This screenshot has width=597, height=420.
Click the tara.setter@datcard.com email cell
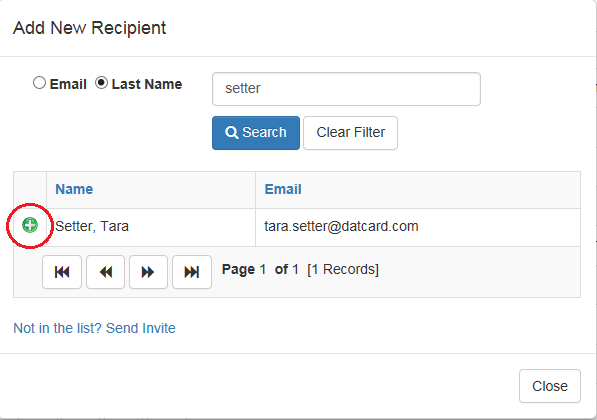tap(418, 227)
